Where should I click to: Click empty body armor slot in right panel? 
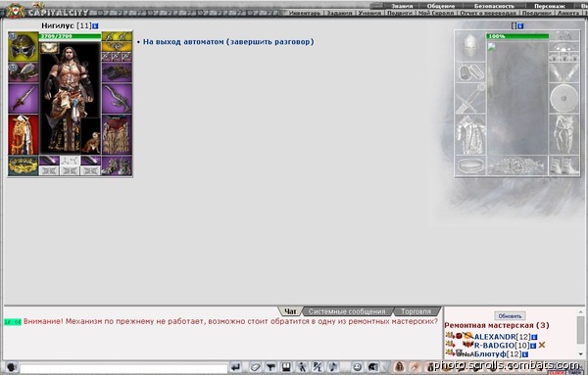pyautogui.click(x=470, y=134)
